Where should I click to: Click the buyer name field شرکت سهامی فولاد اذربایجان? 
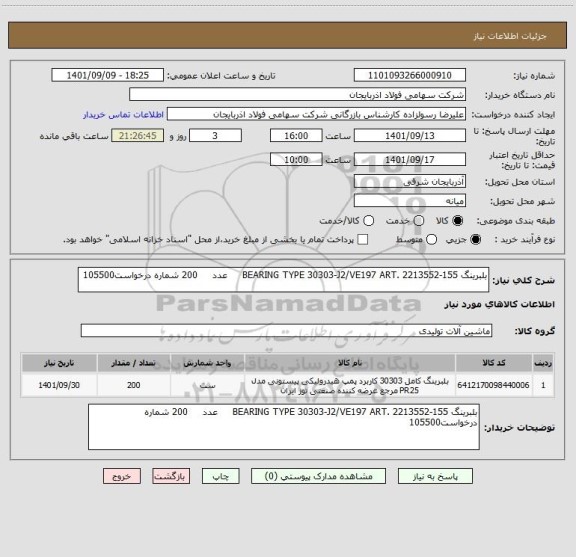298,95
